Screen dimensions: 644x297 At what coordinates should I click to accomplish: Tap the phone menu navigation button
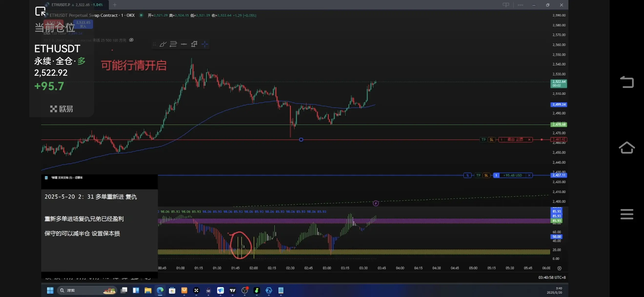[x=627, y=214]
